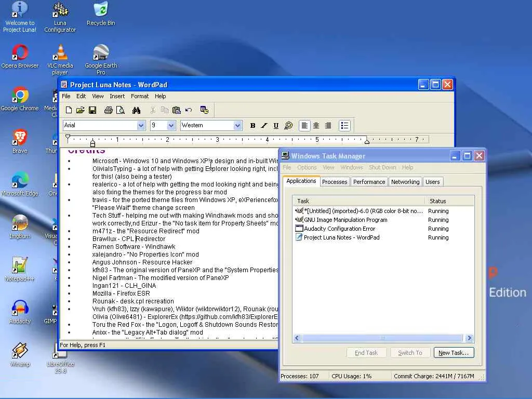
Task: Expand the Western script dropdown
Action: coord(237,126)
